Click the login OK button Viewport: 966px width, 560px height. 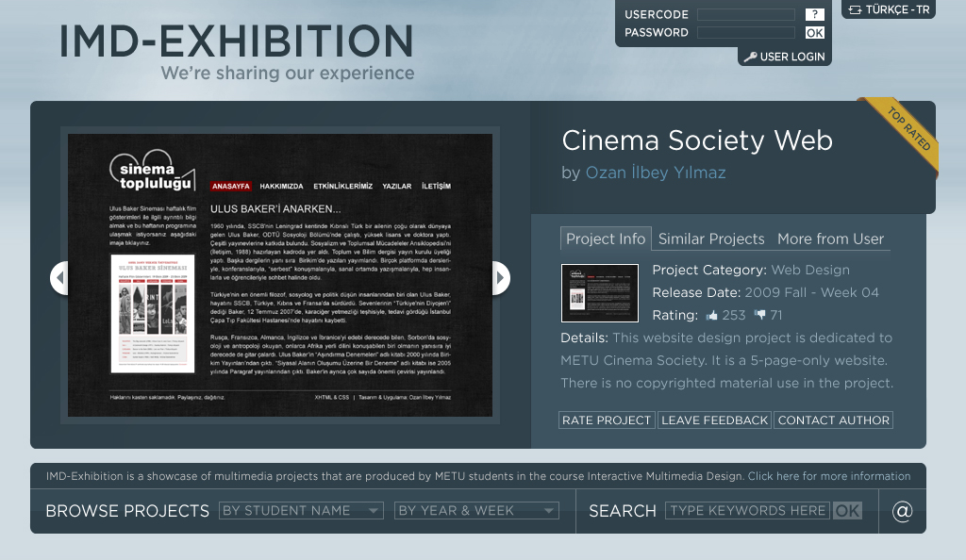(x=814, y=33)
